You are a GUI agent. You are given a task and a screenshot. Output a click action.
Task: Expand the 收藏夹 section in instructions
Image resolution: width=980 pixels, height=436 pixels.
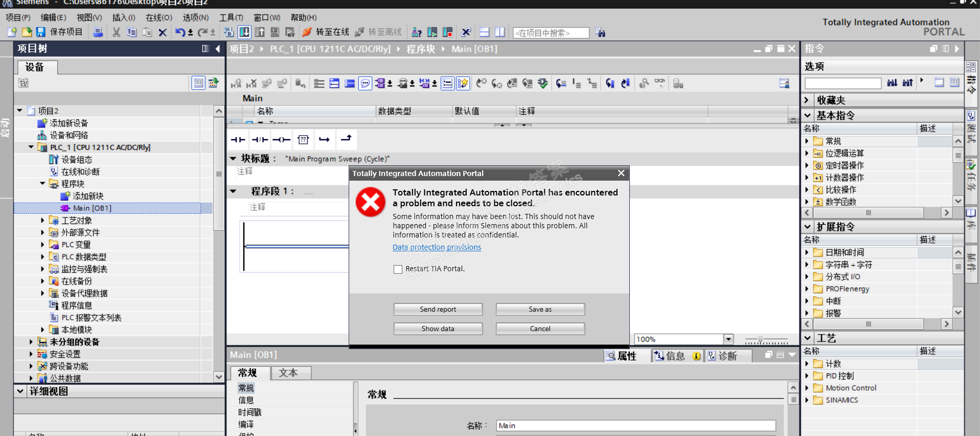(807, 100)
